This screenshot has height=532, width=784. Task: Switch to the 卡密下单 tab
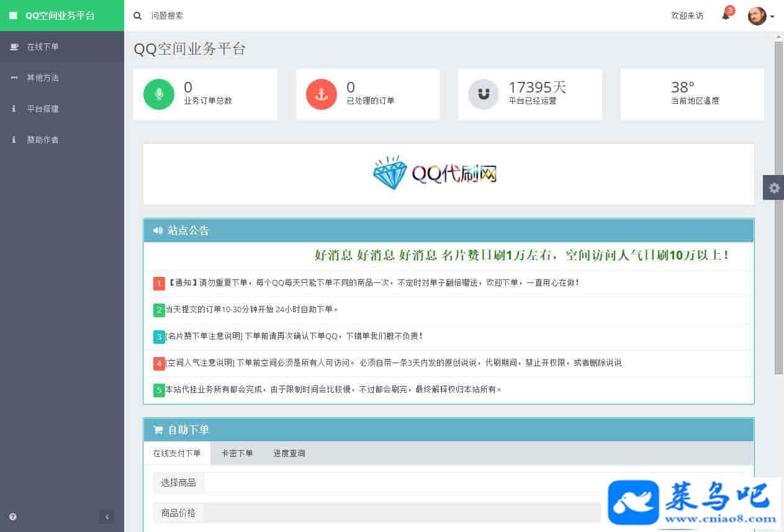(237, 453)
